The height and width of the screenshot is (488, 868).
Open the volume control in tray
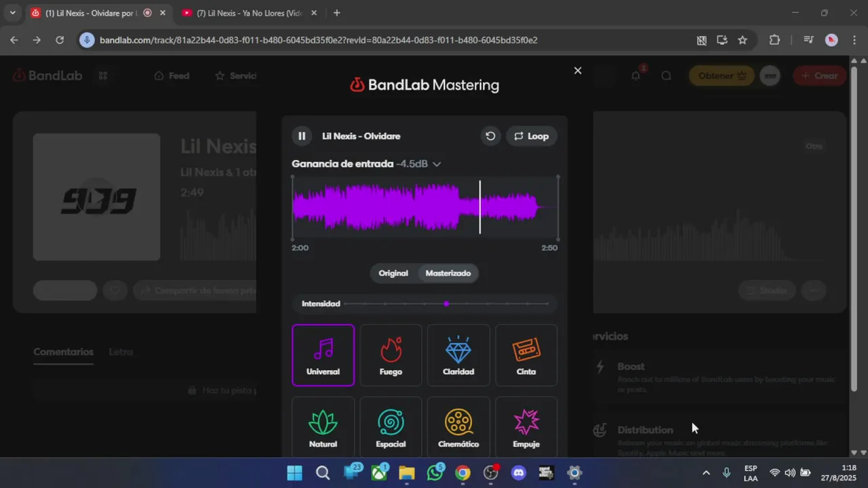tap(790, 473)
